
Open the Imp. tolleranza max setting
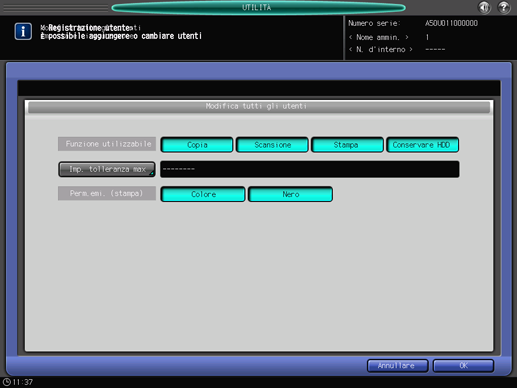click(x=107, y=169)
